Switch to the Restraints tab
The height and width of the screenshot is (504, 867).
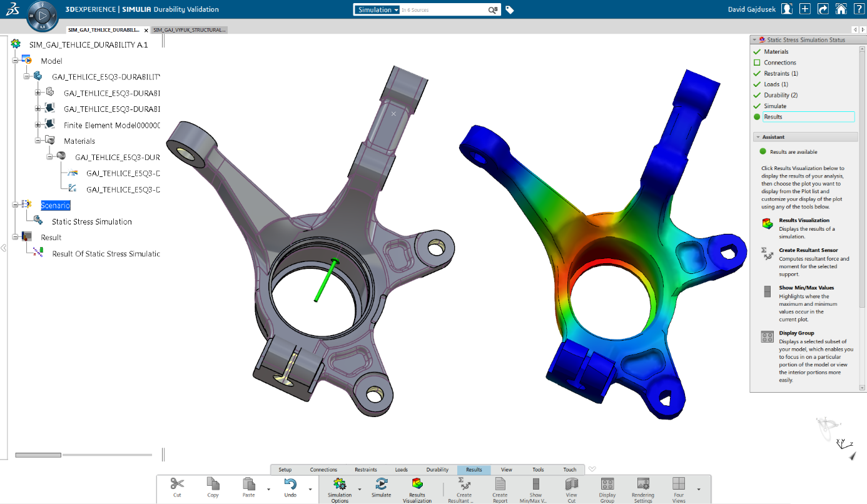[x=366, y=470]
